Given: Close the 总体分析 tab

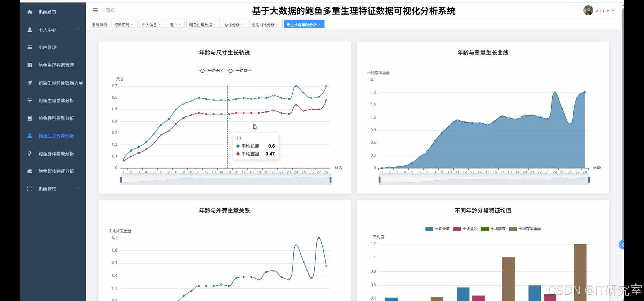Looking at the screenshot, I should pos(242,24).
